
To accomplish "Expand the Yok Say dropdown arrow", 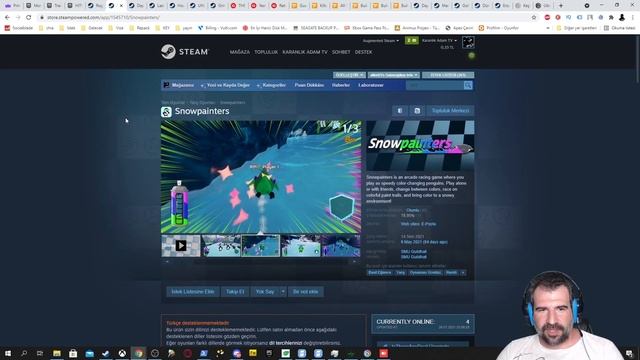I will click(283, 291).
